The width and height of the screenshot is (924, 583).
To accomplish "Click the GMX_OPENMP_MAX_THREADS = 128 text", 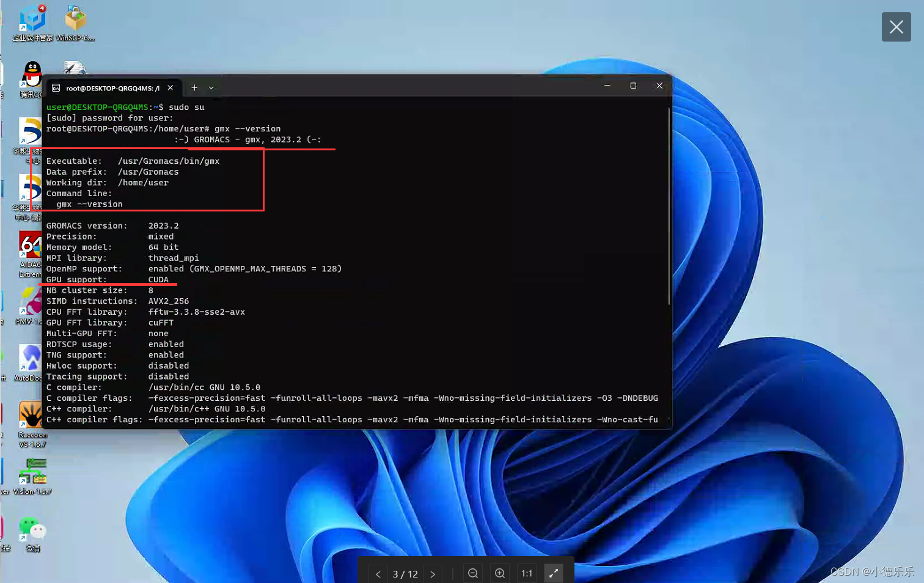I will [x=265, y=269].
